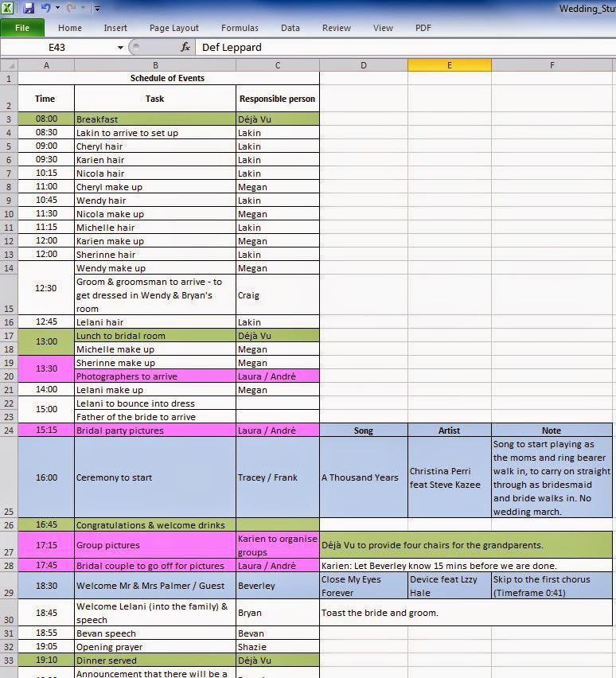616x678 pixels.
Task: Select the Bridal party pictures cell
Action: click(x=155, y=431)
